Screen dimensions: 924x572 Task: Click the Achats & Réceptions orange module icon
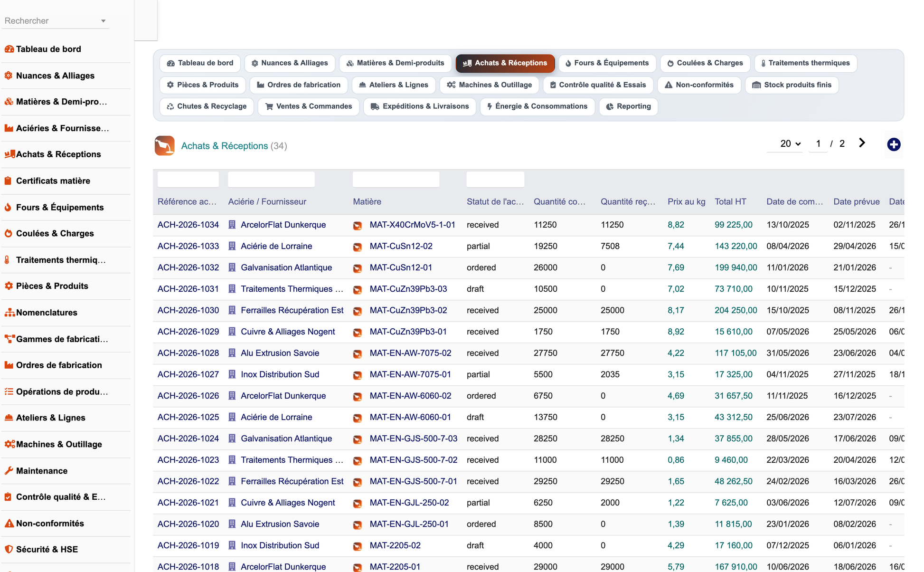coord(164,146)
